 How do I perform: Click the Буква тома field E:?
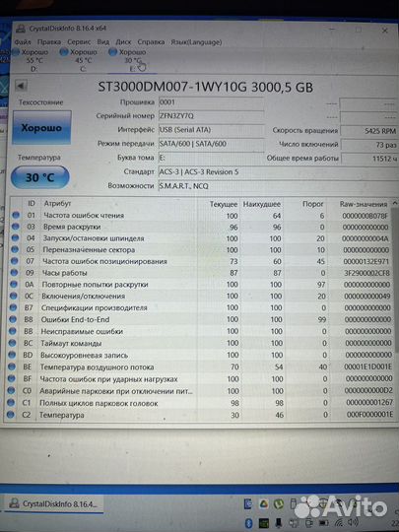click(211, 158)
